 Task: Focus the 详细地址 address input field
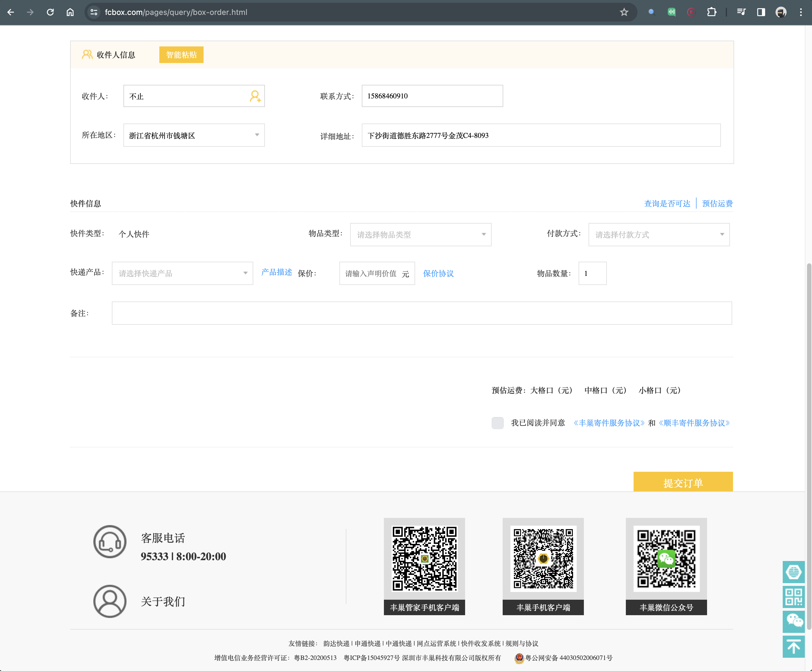(x=541, y=135)
